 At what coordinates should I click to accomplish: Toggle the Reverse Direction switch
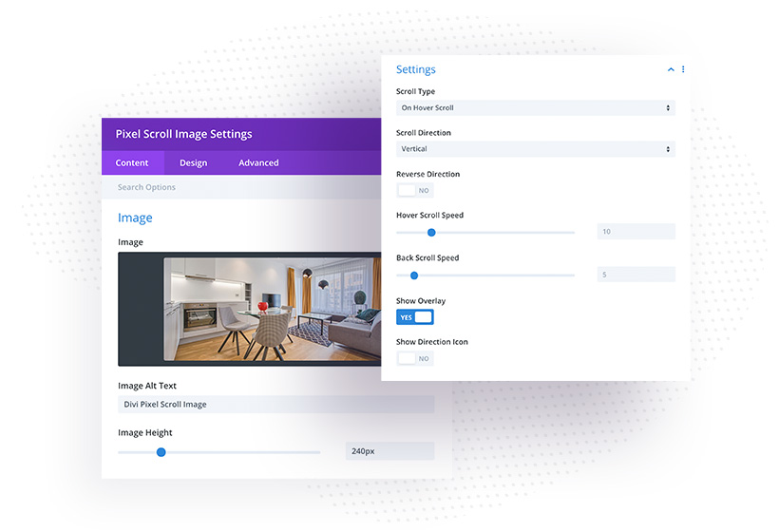pos(415,190)
